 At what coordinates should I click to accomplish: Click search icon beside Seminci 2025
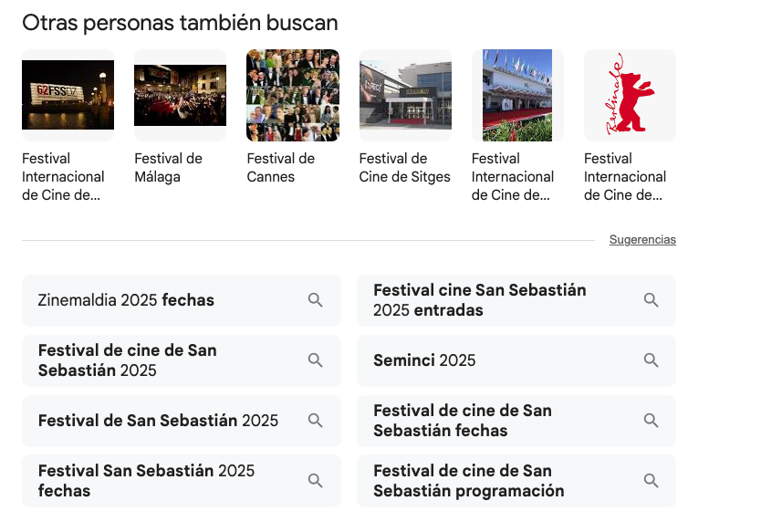[651, 360]
